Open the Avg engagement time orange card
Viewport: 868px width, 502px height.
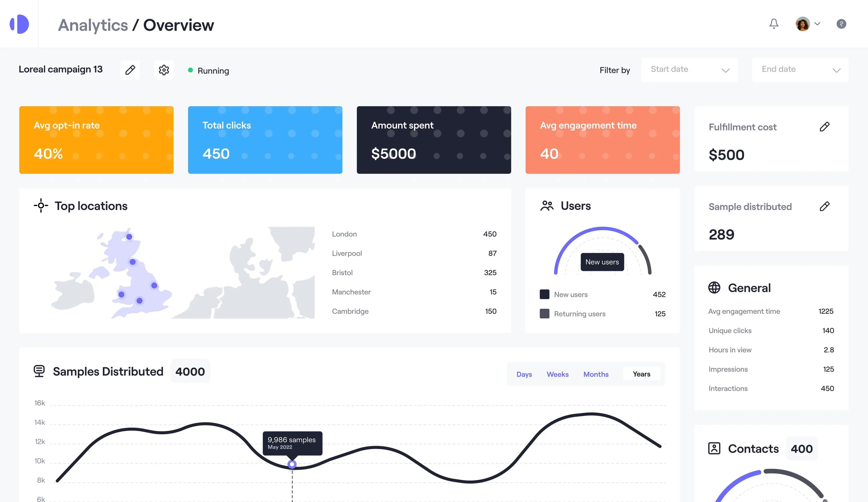pos(603,140)
